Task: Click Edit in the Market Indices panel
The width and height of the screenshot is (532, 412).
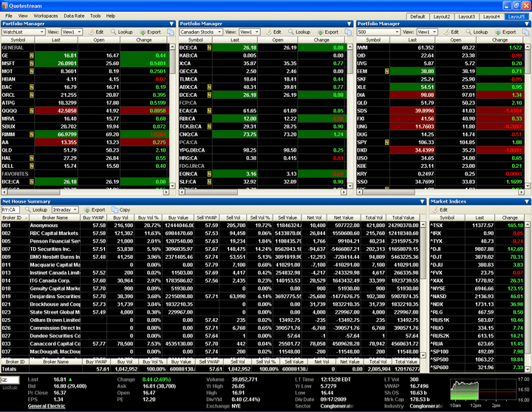Action: click(440, 210)
